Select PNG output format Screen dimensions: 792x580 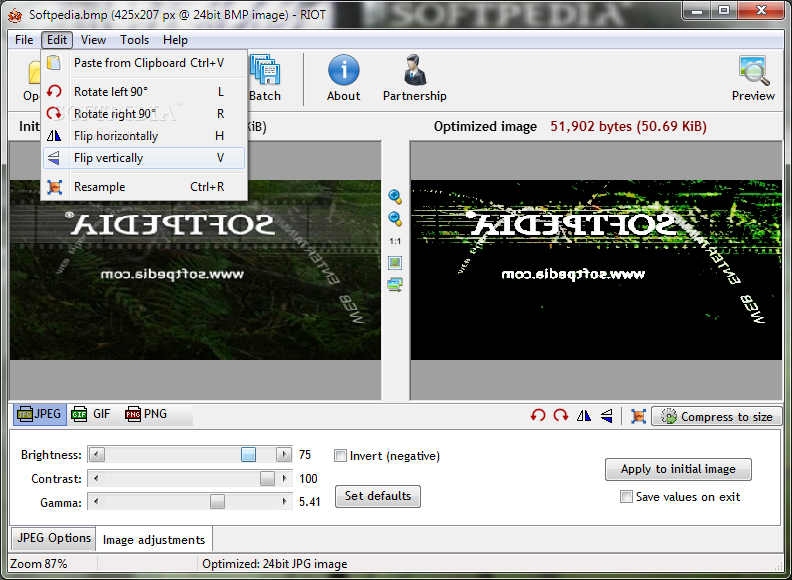tap(146, 414)
